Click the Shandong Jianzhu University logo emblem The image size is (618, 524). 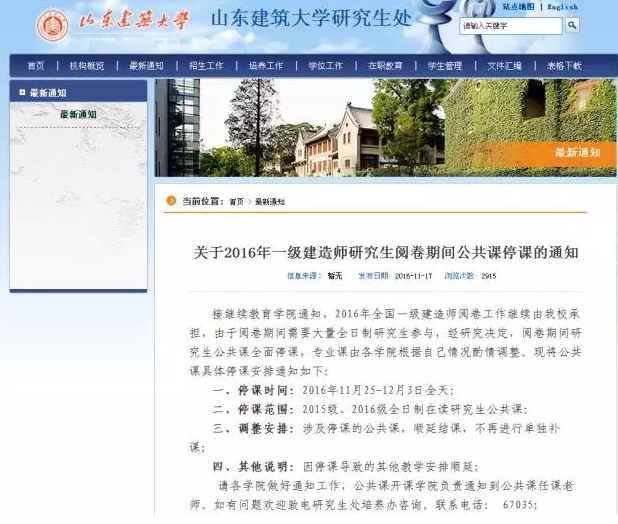[x=52, y=25]
